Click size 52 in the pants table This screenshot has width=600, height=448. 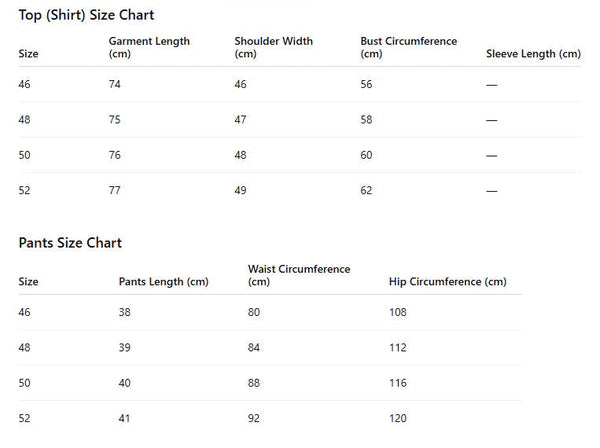[x=24, y=418]
